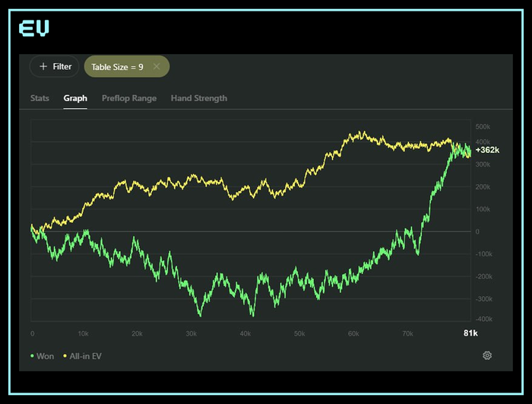This screenshot has height=404, width=532.
Task: Remove the Table Size = 9 filter
Action: [x=157, y=67]
